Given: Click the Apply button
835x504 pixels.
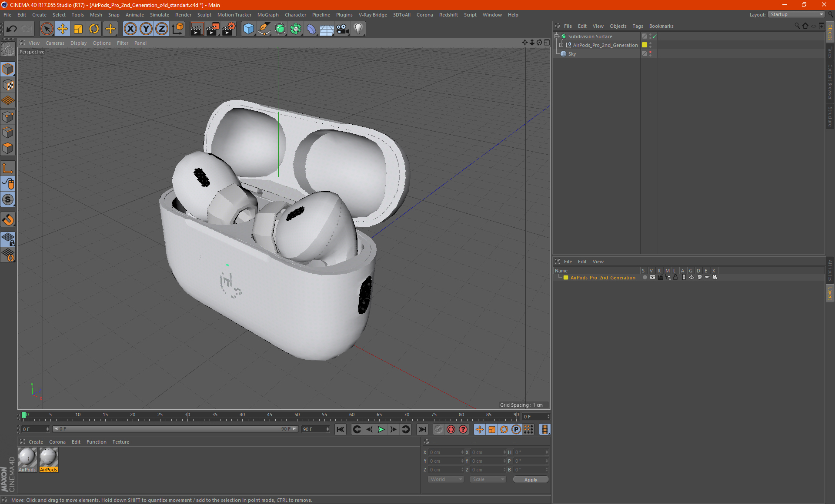Looking at the screenshot, I should 531,479.
